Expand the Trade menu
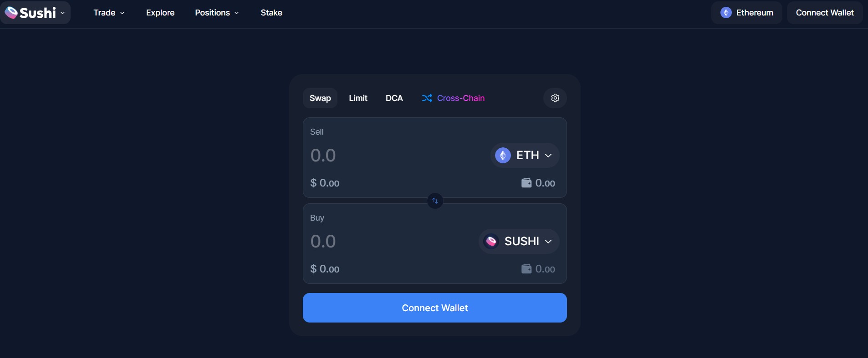868x358 pixels. [x=109, y=13]
